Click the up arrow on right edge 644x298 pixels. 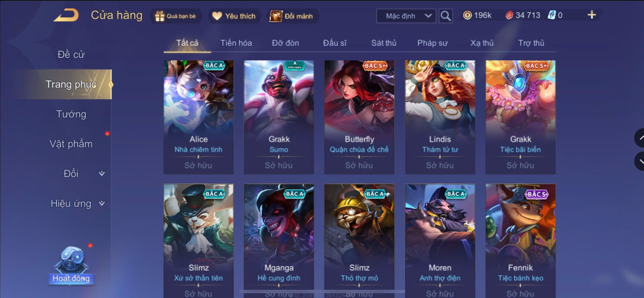[639, 138]
